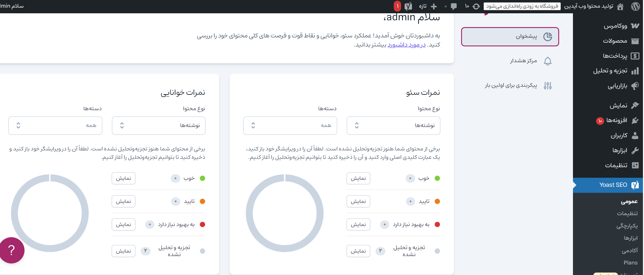Viewport: 644px width, 275px height.
Task: Click View for OK (تایید) readability scores
Action: coord(124,202)
